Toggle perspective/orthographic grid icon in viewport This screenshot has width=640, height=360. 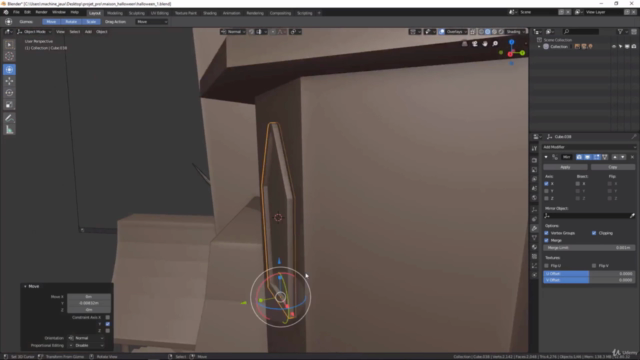464,44
